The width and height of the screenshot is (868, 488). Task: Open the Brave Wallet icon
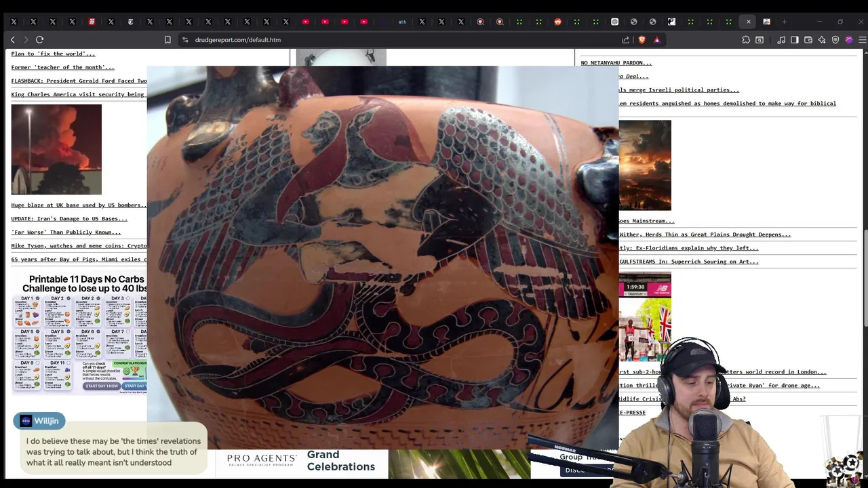point(808,40)
